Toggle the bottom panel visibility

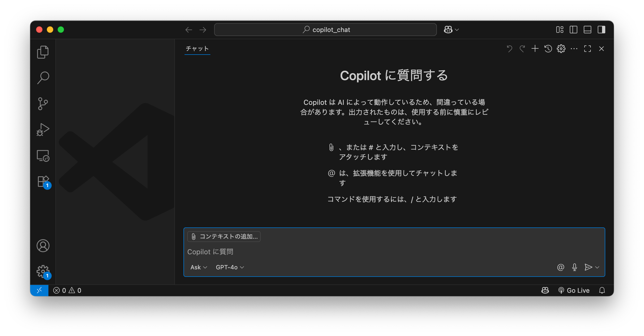pyautogui.click(x=588, y=30)
